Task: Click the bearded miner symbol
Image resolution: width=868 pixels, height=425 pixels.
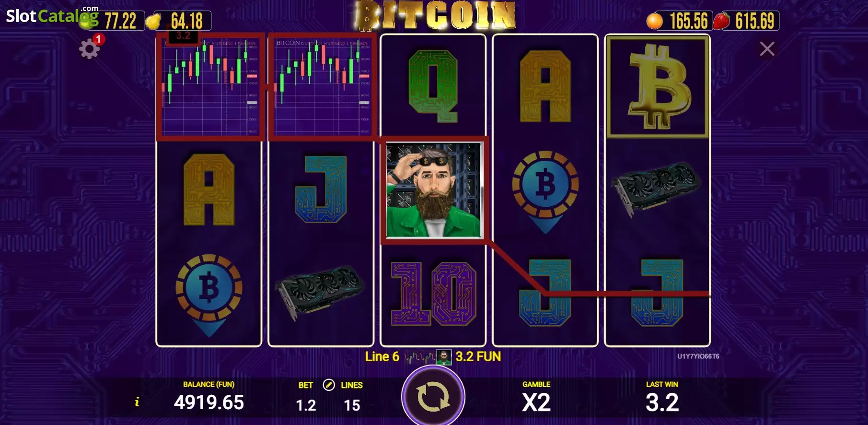Action: pyautogui.click(x=433, y=190)
